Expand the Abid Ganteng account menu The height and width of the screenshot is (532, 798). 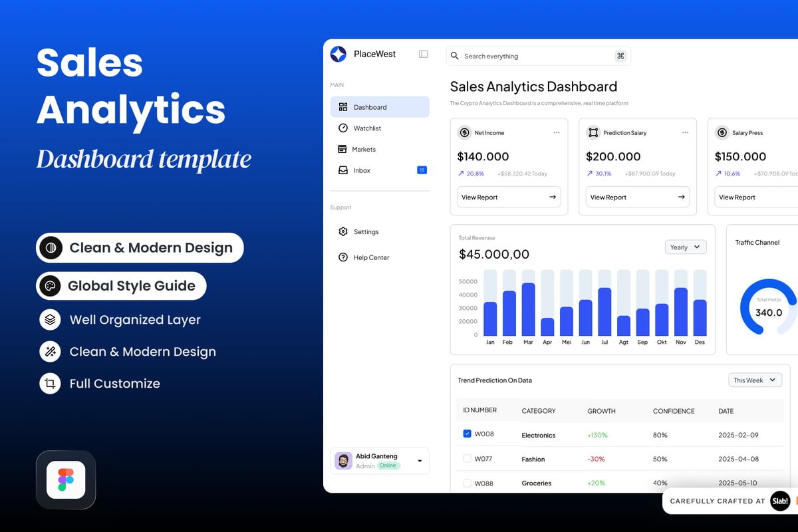(x=420, y=461)
